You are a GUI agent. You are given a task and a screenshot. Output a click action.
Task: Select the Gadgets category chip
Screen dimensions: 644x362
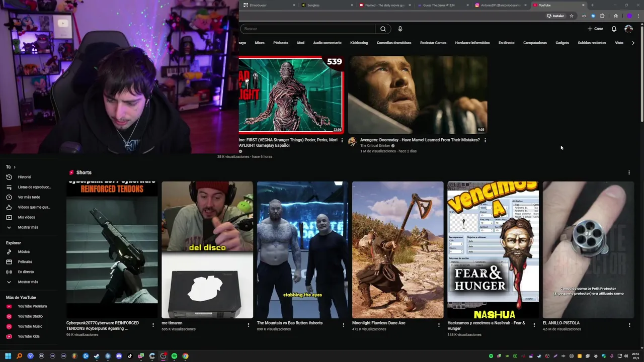coord(562,43)
